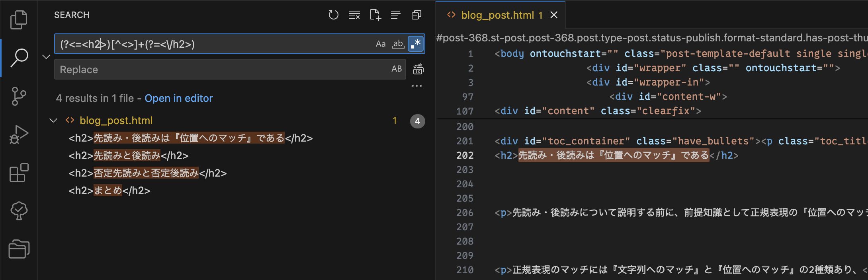Select the blog_post.html result file row
The width and height of the screenshot is (868, 280).
[237, 121]
